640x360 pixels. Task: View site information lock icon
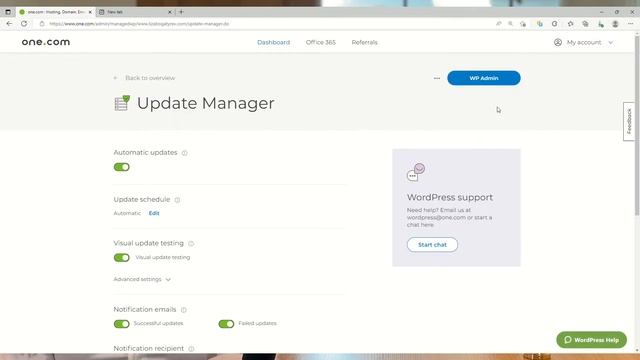click(42, 24)
